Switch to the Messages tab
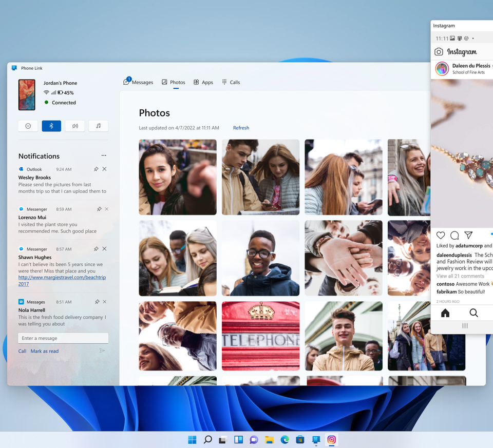The image size is (493, 448). click(138, 82)
